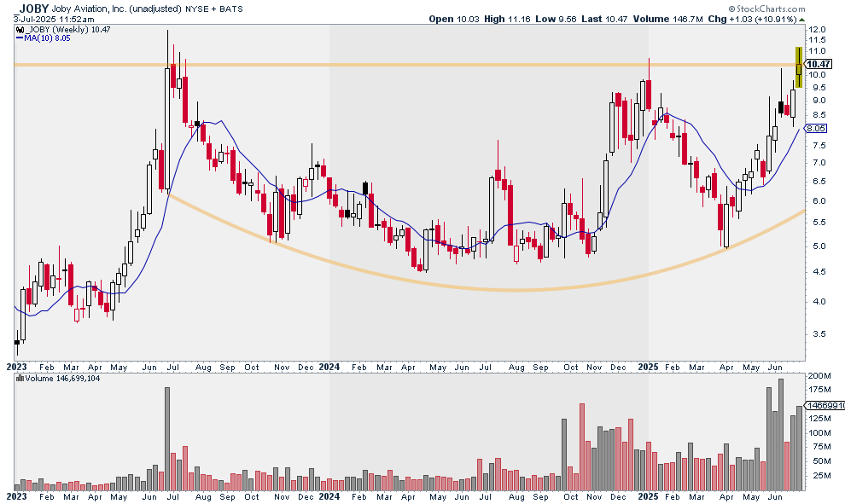Select the Volume 146,699,104 legend text
The width and height of the screenshot is (845, 504).
[62, 379]
